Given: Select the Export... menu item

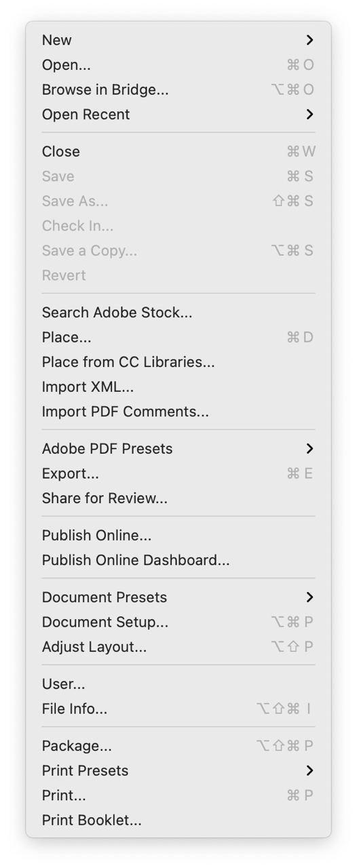Looking at the screenshot, I should [x=178, y=473].
